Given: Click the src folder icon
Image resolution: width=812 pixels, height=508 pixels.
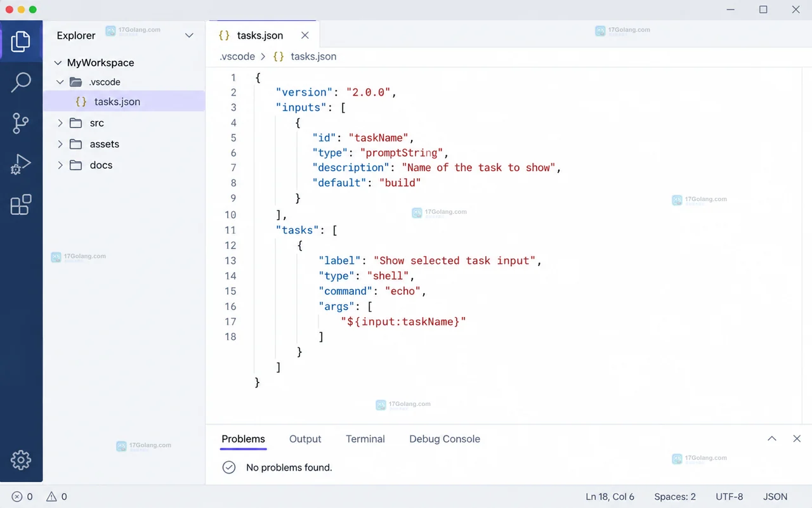Looking at the screenshot, I should click(76, 123).
